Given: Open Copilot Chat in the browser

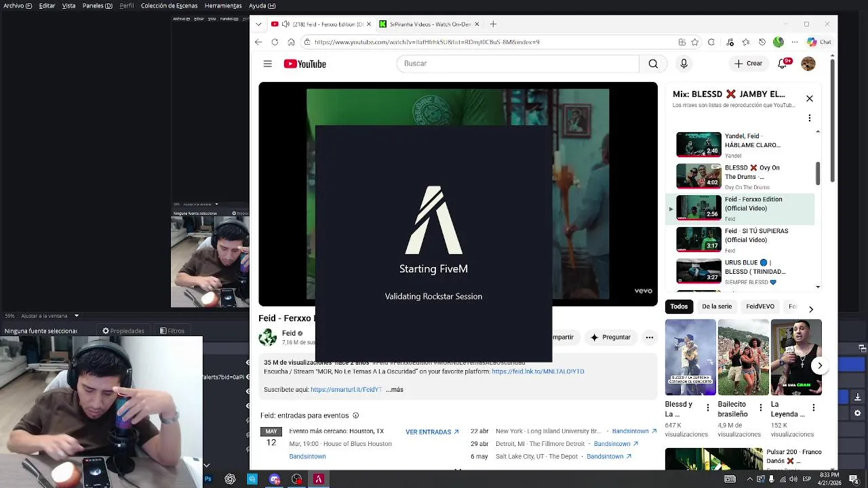Looking at the screenshot, I should tap(818, 42).
